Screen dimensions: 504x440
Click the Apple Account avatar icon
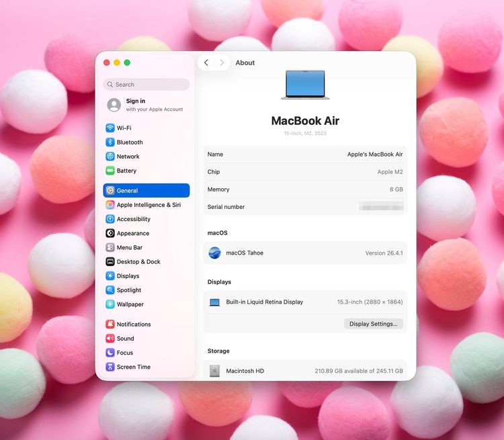[x=114, y=105]
